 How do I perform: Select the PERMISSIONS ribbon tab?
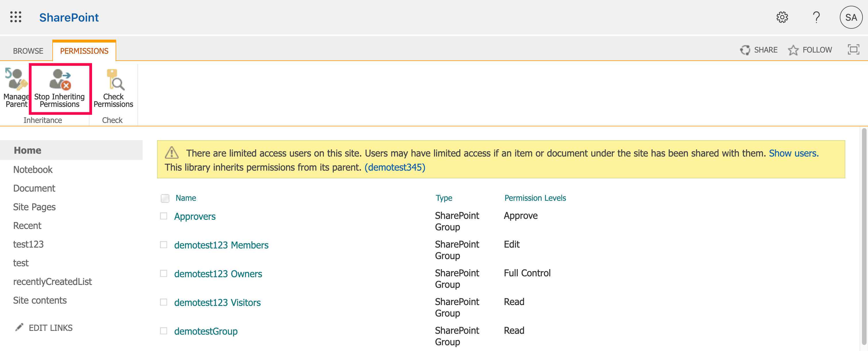(x=84, y=51)
